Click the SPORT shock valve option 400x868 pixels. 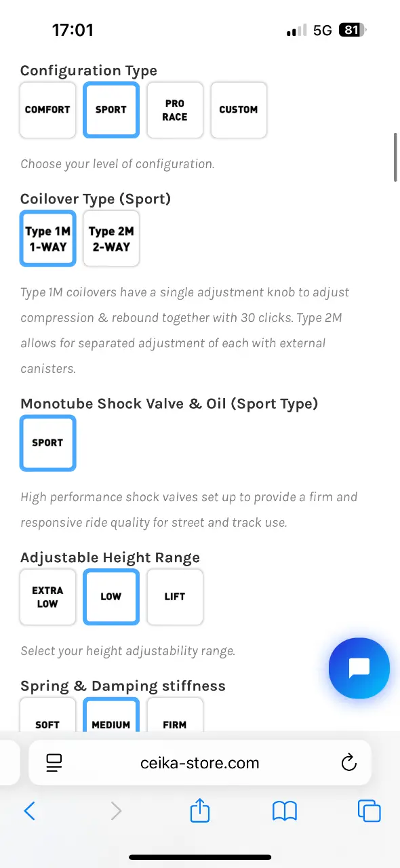[47, 443]
